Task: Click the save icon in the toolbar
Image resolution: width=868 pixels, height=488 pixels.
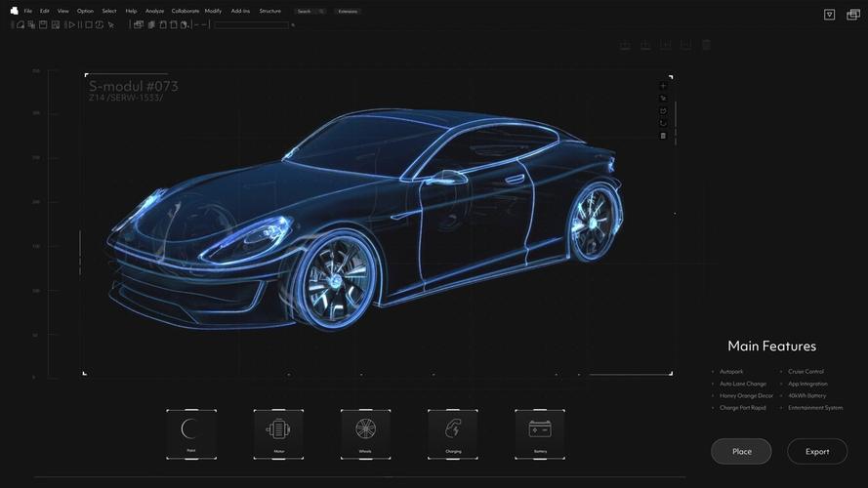Action: coord(43,25)
